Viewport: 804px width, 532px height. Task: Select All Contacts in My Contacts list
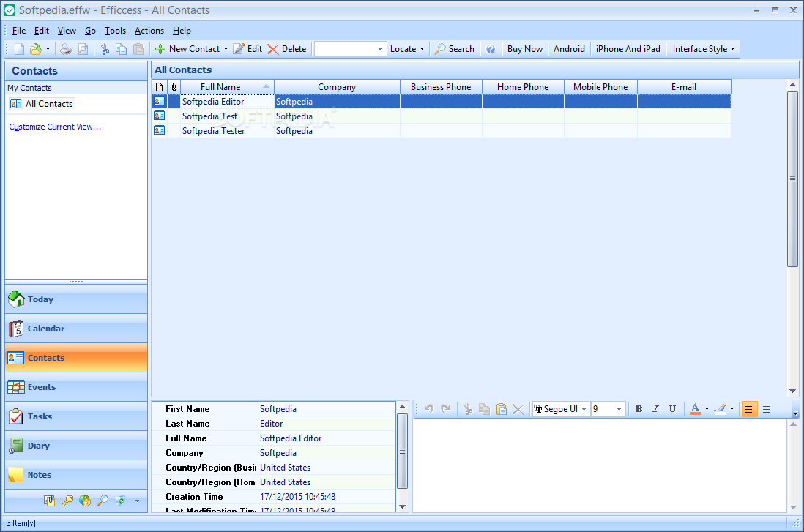tap(42, 104)
